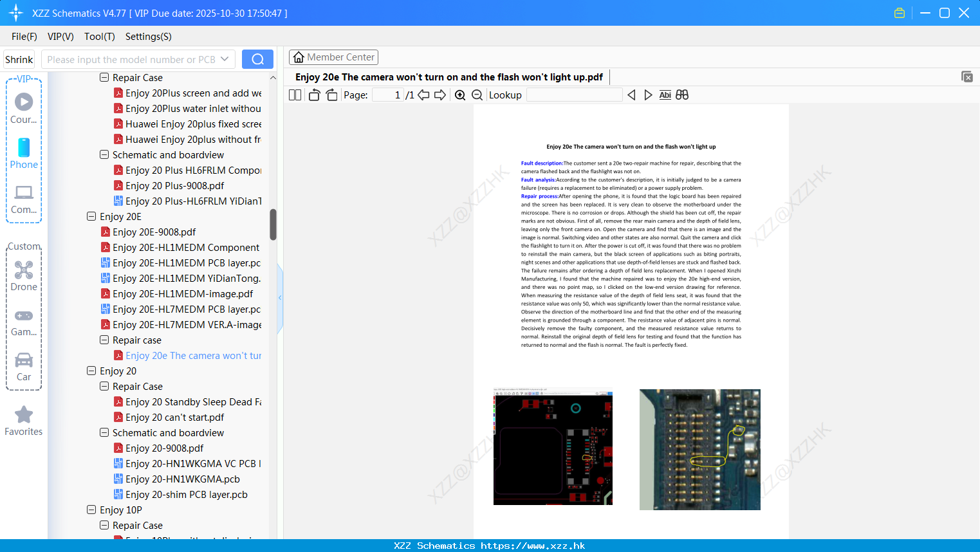Open Member Center
Image resolution: width=980 pixels, height=552 pixels.
[x=333, y=57]
